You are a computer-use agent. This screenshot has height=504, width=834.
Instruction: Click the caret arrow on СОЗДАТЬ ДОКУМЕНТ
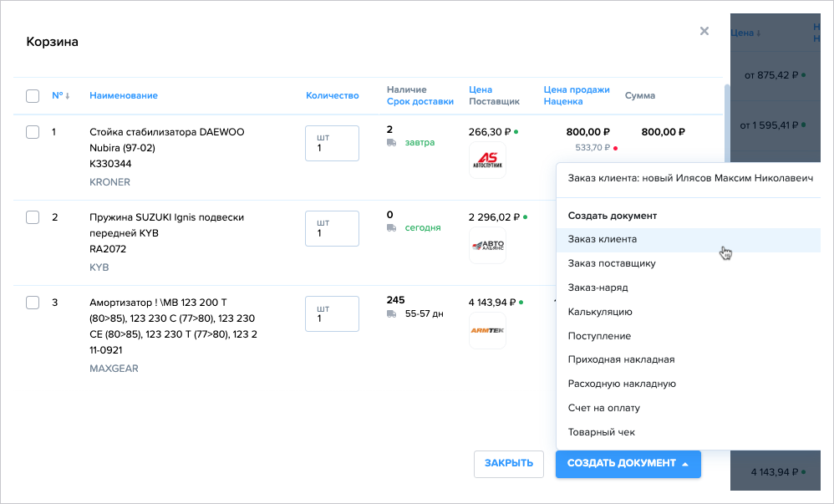tap(685, 464)
